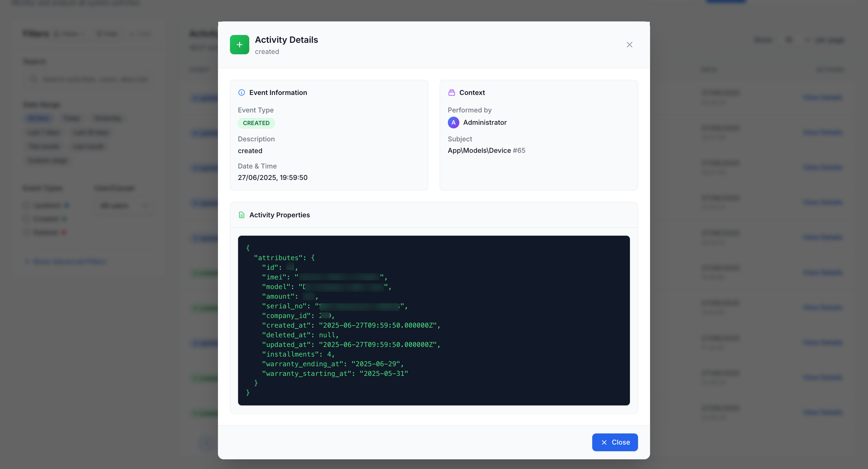Click the Subject label

pos(460,139)
